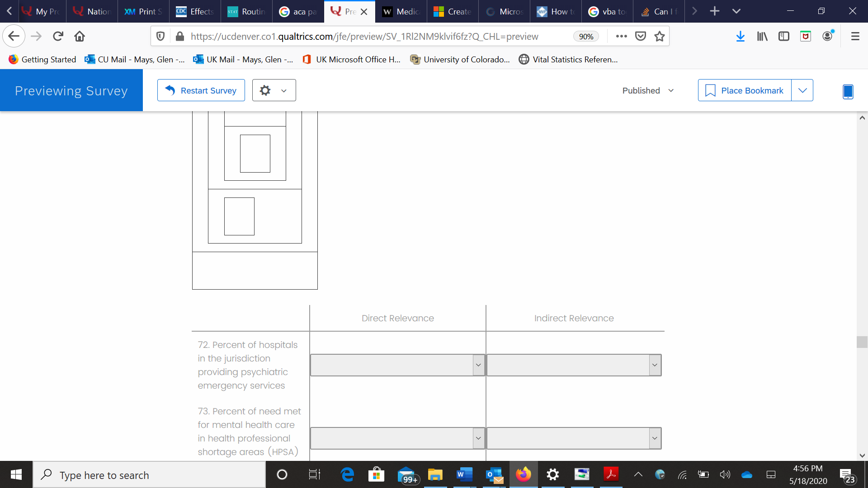
Task: Open the Firefox hamburger menu
Action: 855,36
